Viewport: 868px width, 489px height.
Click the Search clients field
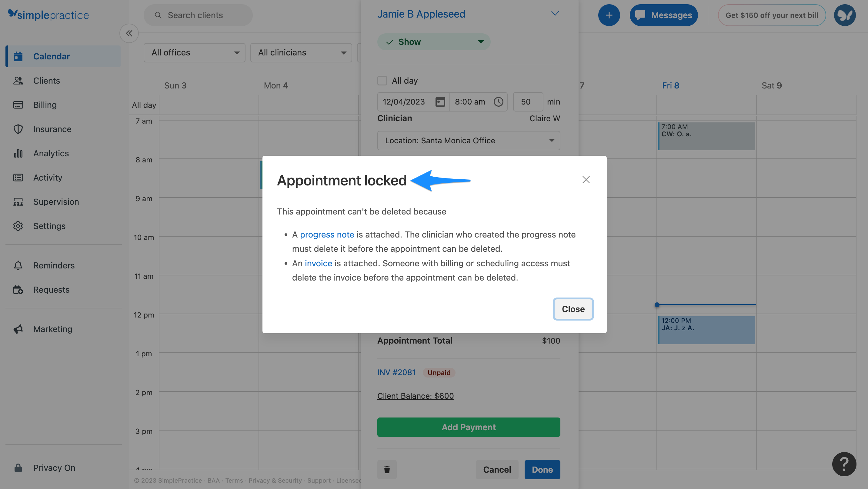[x=198, y=15]
